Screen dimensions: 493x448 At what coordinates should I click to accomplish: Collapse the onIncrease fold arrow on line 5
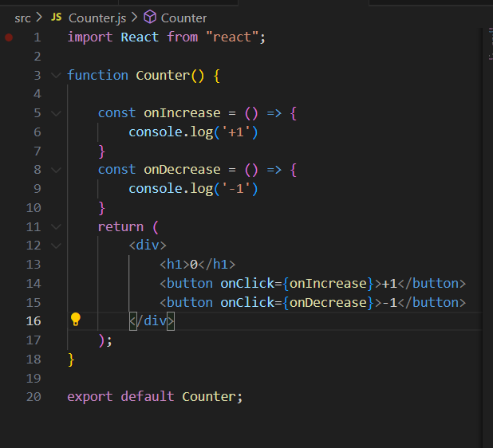[x=56, y=113]
